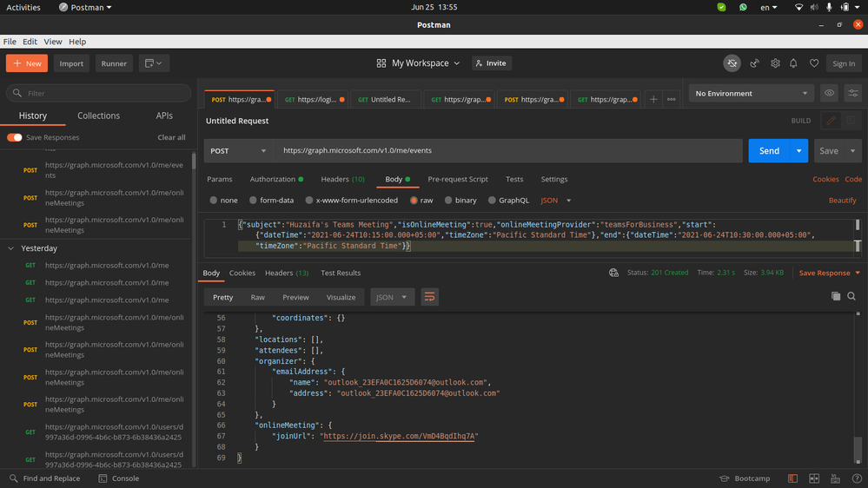The width and height of the screenshot is (868, 488).
Task: Open the Pre-request Script tab
Action: [457, 179]
